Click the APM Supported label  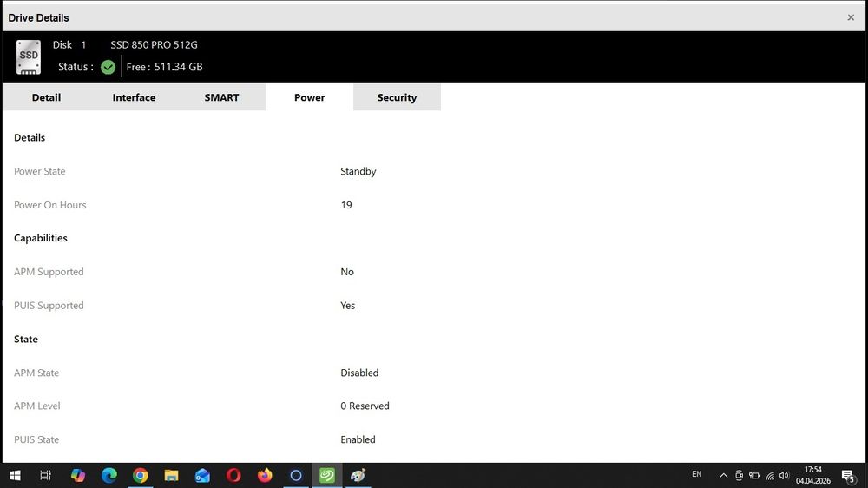tap(49, 272)
